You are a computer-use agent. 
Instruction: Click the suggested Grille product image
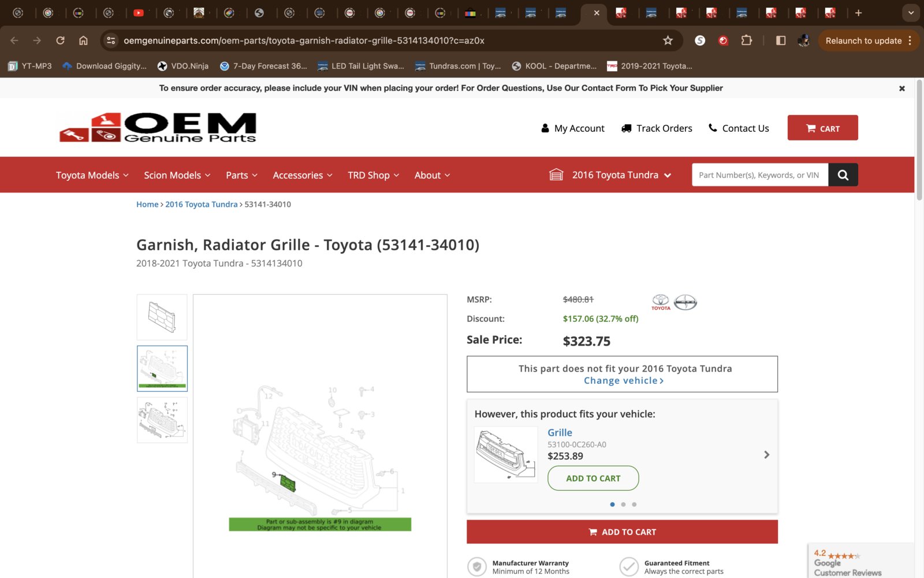click(x=506, y=455)
